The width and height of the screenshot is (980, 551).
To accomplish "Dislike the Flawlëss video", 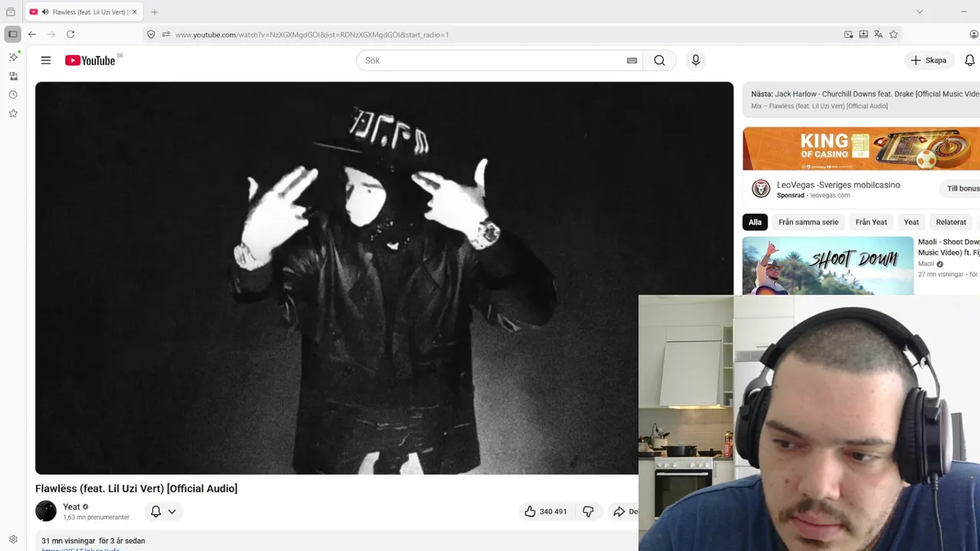I will pos(588,511).
